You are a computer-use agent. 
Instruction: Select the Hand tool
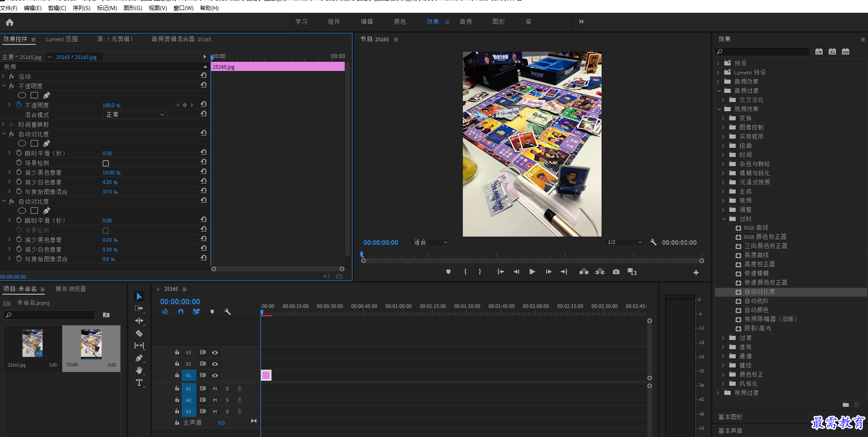139,370
